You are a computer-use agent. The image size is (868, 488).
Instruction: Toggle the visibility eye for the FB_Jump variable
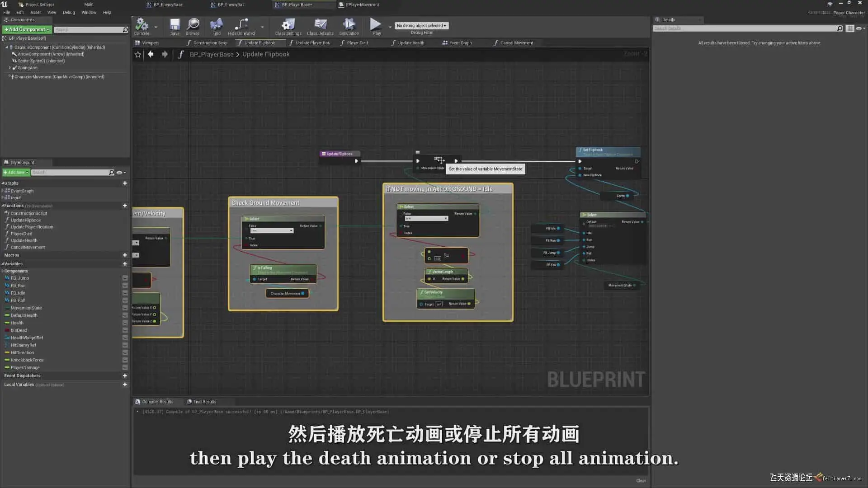pyautogui.click(x=125, y=278)
